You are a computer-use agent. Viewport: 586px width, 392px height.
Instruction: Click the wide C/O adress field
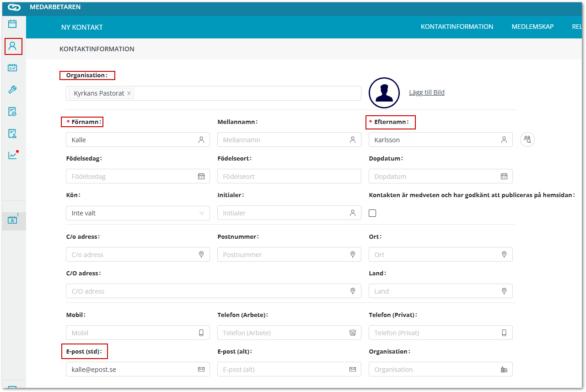coord(214,291)
